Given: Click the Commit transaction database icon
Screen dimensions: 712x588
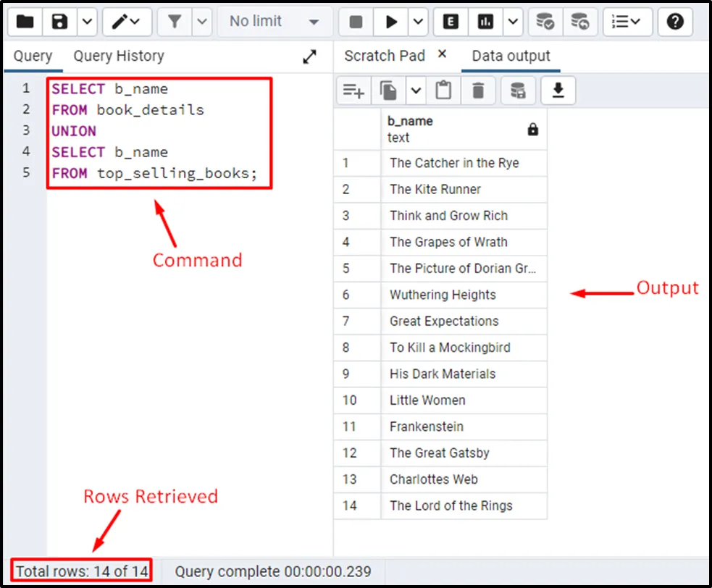Looking at the screenshot, I should coord(545,22).
